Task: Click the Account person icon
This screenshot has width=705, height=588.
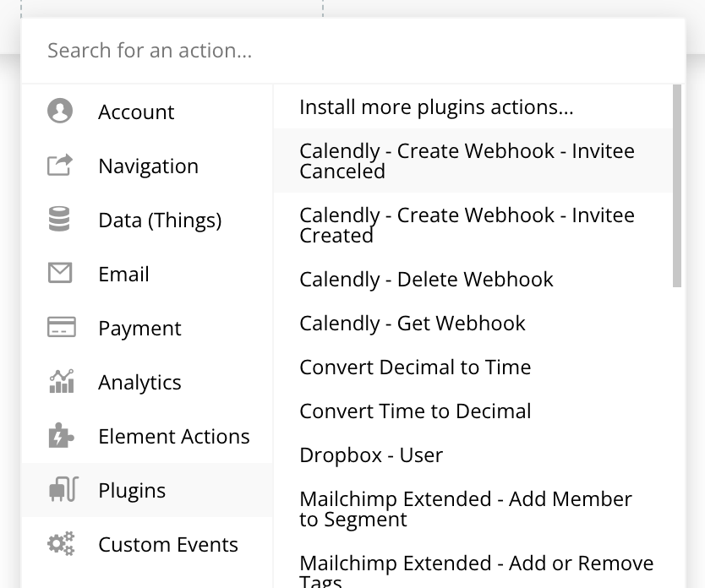Action: (60, 111)
